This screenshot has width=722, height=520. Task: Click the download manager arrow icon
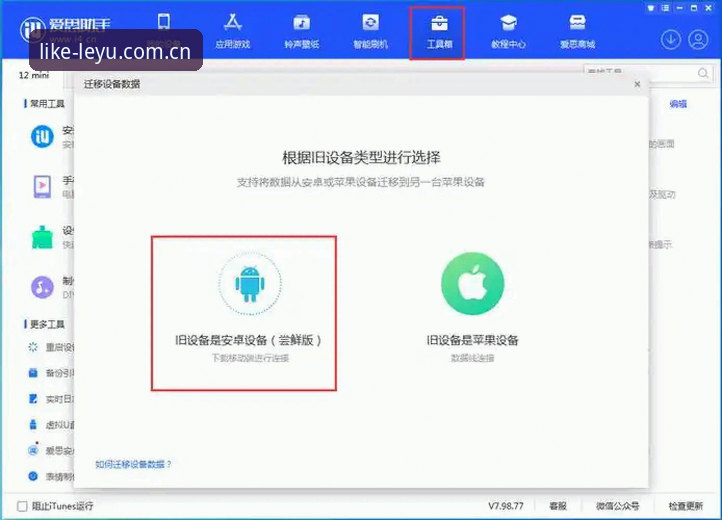click(x=671, y=40)
